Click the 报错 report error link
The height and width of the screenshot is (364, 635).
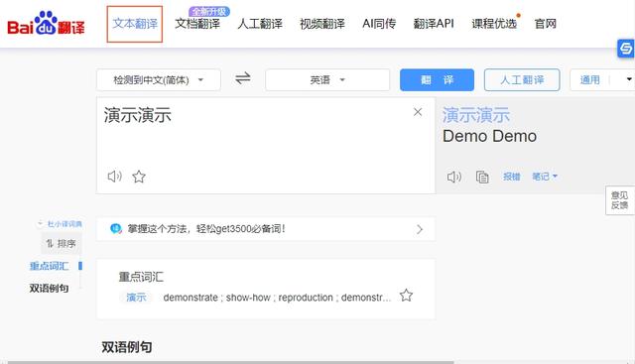click(512, 177)
